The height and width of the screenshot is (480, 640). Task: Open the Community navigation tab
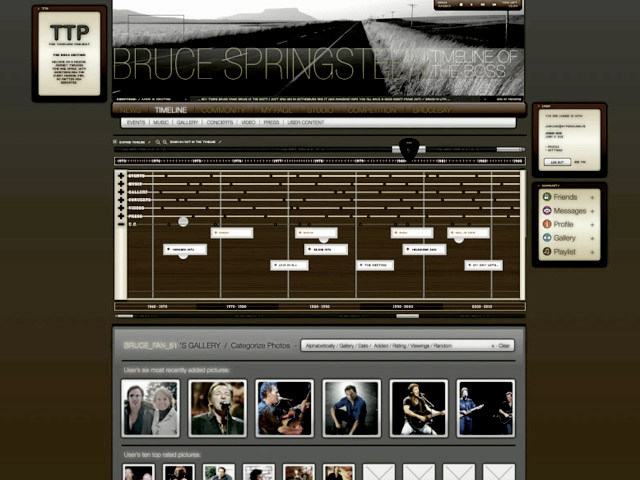223,110
